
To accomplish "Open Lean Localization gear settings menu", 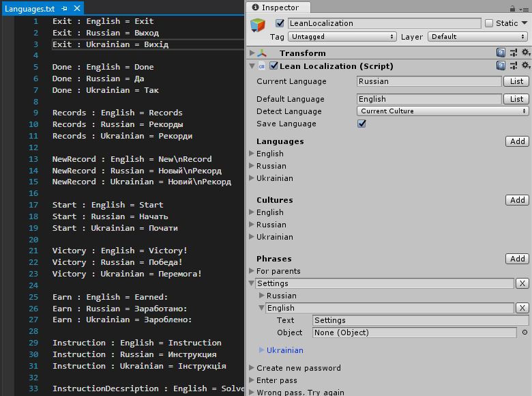I will 526,66.
